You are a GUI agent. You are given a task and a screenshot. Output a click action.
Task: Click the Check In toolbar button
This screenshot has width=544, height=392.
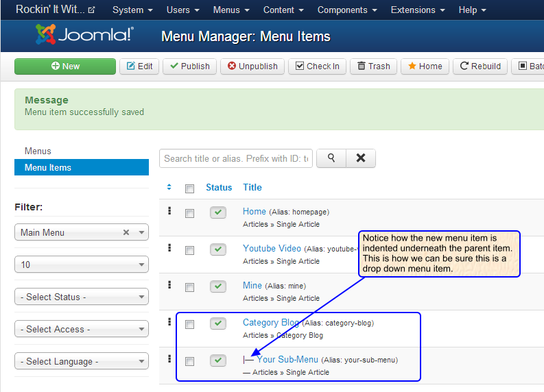click(x=318, y=66)
